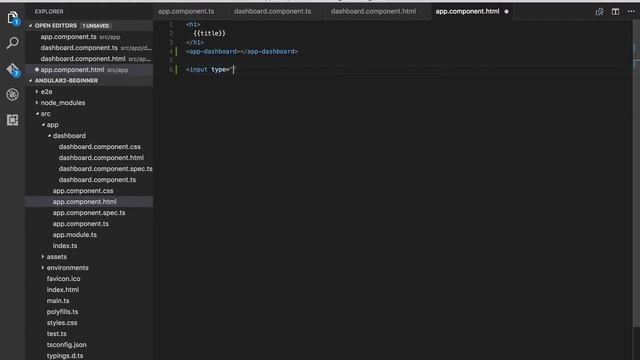Open app.component.css file
Screen dimensions: 640x360
[89, 191]
